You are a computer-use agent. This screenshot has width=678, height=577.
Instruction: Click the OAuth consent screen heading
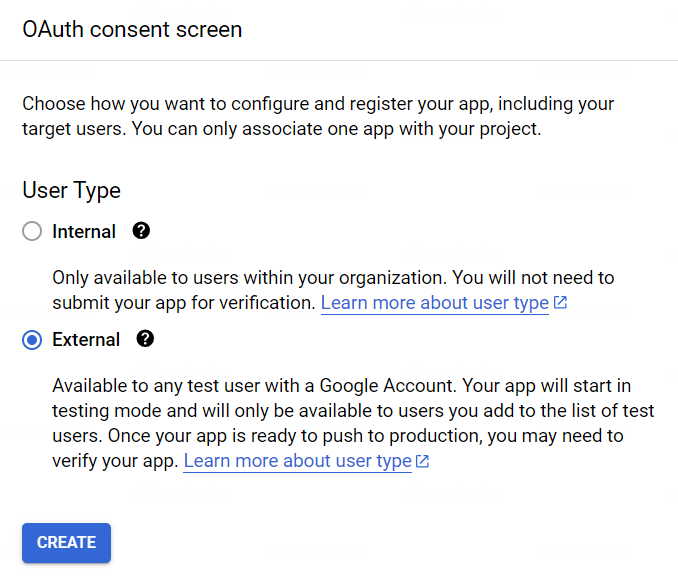point(132,30)
